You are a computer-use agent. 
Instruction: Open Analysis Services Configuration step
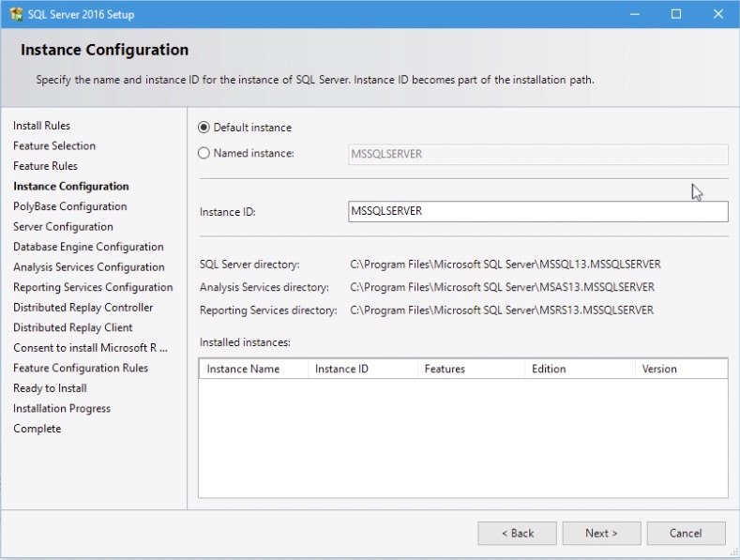pyautogui.click(x=89, y=267)
